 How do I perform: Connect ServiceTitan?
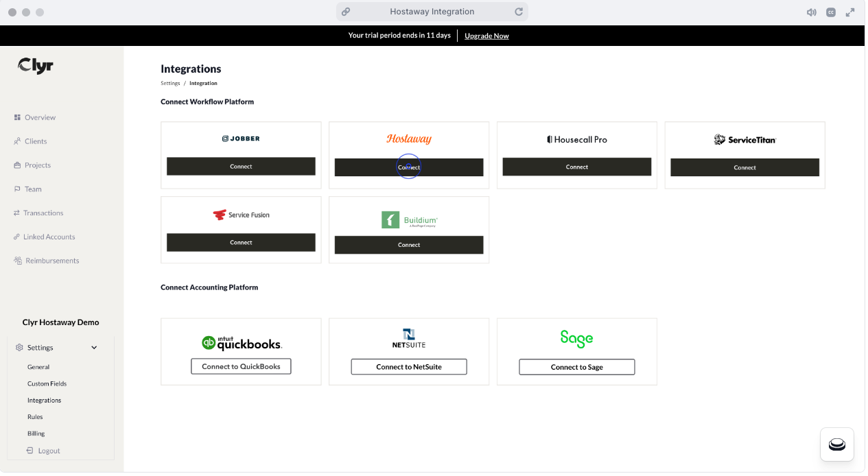click(x=745, y=167)
